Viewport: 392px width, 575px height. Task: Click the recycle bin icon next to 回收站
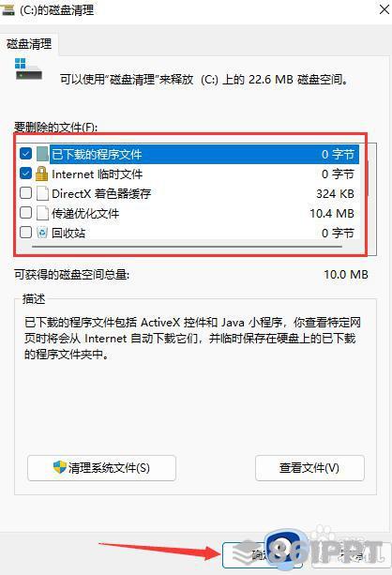[x=42, y=233]
